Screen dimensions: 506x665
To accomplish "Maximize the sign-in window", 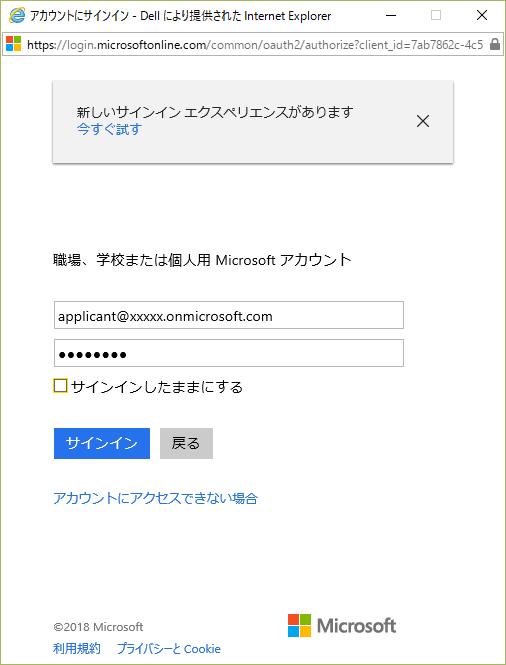I will coord(436,16).
